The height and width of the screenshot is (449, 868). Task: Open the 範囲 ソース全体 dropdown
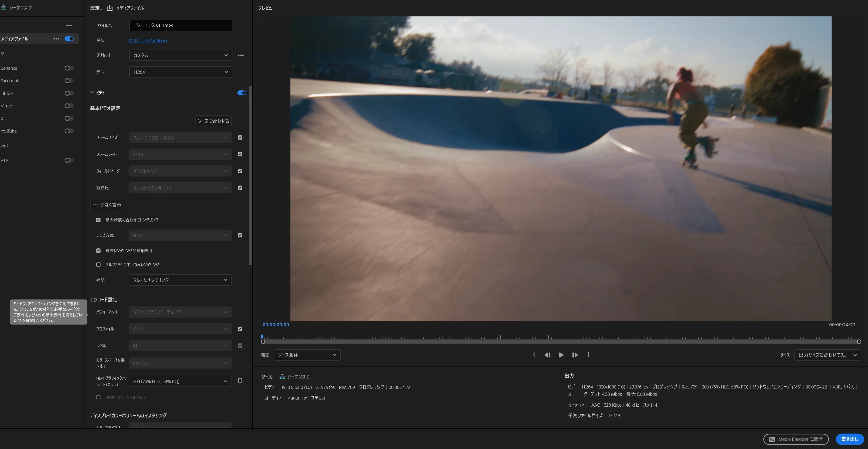307,355
